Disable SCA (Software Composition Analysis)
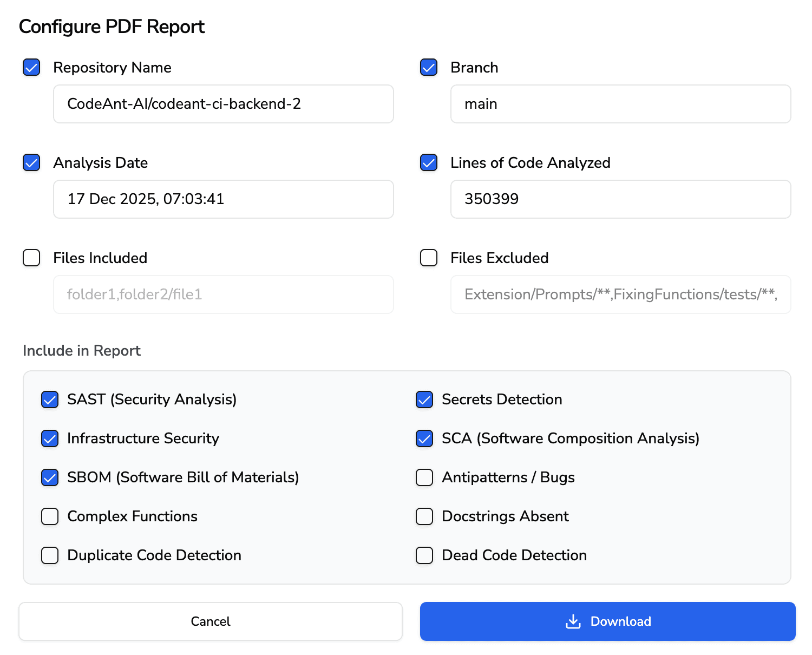Screen dimensions: 812x655 (x=424, y=438)
